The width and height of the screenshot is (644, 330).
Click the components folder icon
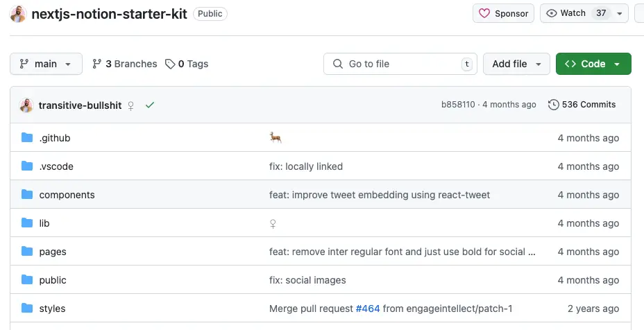click(x=27, y=194)
